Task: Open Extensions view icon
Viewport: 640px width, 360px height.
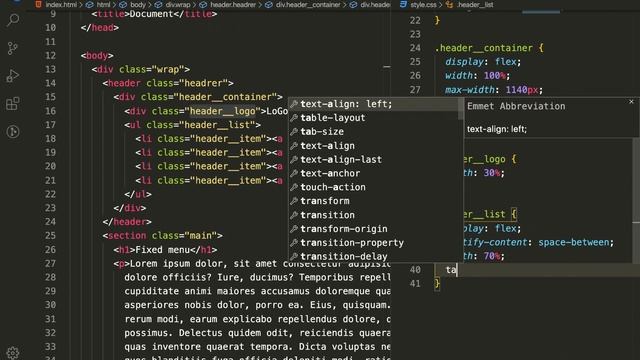Action: pyautogui.click(x=13, y=104)
